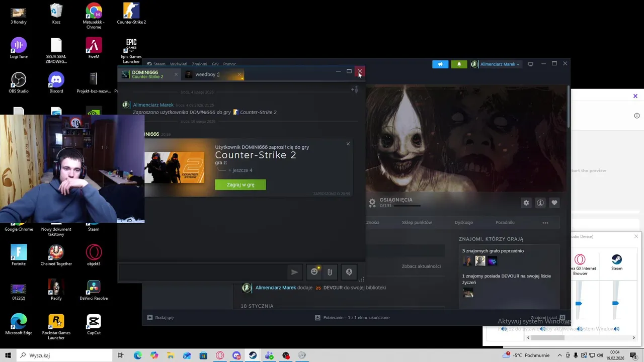The height and width of the screenshot is (362, 644).
Task: Click the chat message input field
Action: tap(202, 272)
